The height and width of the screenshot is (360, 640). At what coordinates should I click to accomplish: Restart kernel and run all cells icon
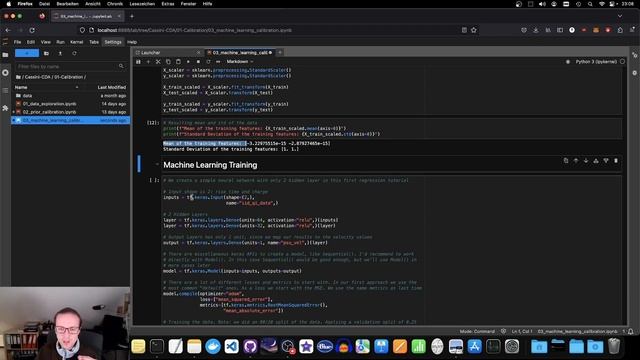click(x=218, y=62)
